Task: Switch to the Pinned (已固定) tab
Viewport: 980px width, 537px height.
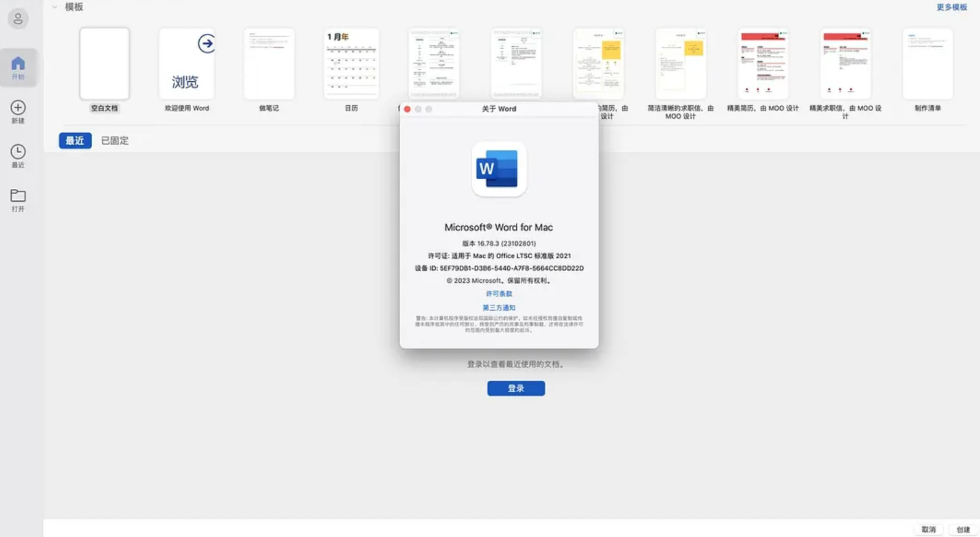Action: tap(115, 141)
